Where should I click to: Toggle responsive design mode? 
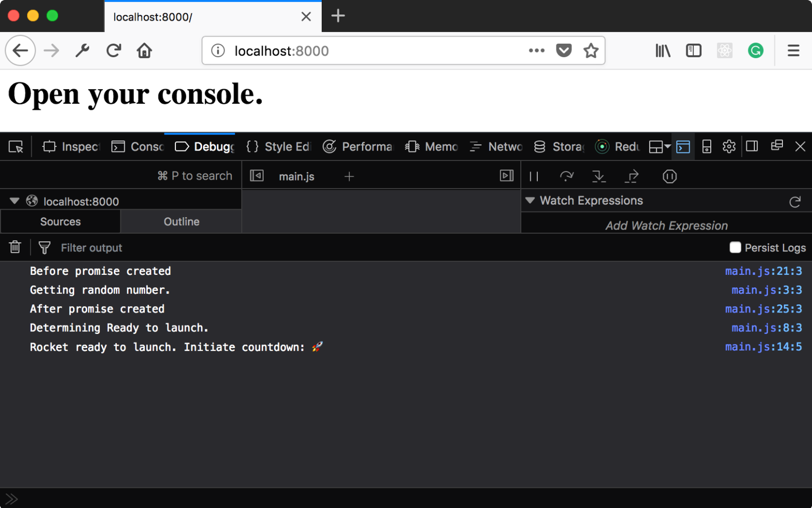coord(707,147)
